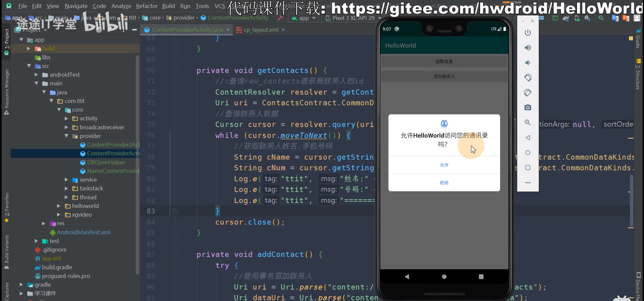Image resolution: width=644 pixels, height=301 pixels.
Task: Click the emulator toolbar back triangle icon
Action: (528, 138)
